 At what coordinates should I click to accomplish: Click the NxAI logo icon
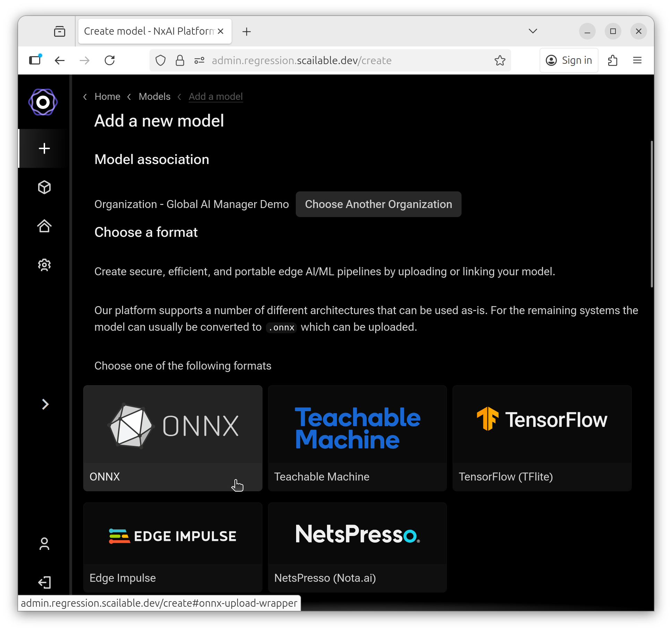(x=43, y=102)
